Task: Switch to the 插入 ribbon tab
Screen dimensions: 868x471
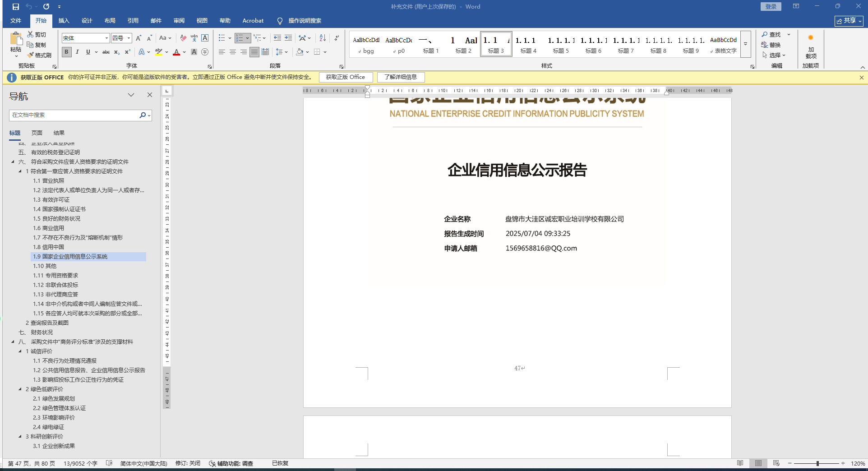Action: coord(64,21)
